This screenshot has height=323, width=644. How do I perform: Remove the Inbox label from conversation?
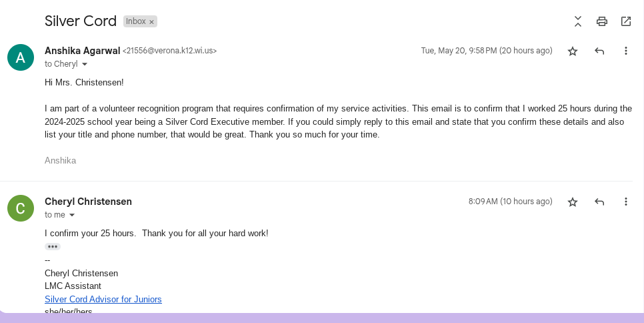[x=152, y=22]
